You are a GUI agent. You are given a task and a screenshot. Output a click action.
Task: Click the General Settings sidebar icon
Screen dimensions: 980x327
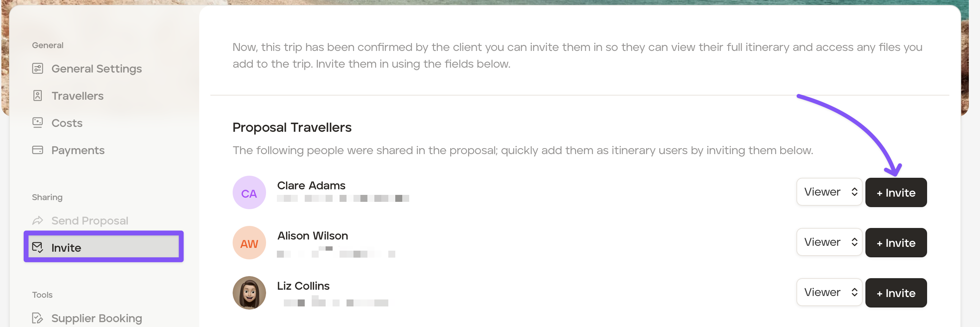37,69
